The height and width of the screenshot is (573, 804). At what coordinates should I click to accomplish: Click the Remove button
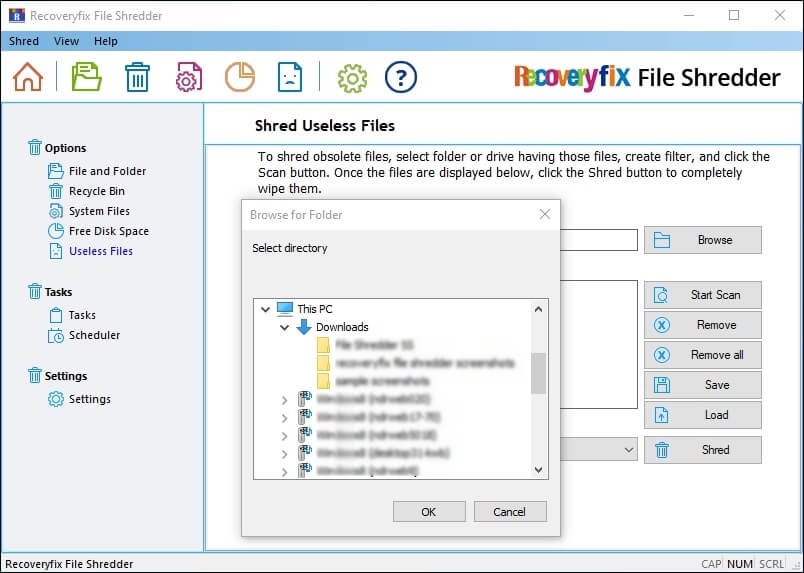[x=703, y=325]
